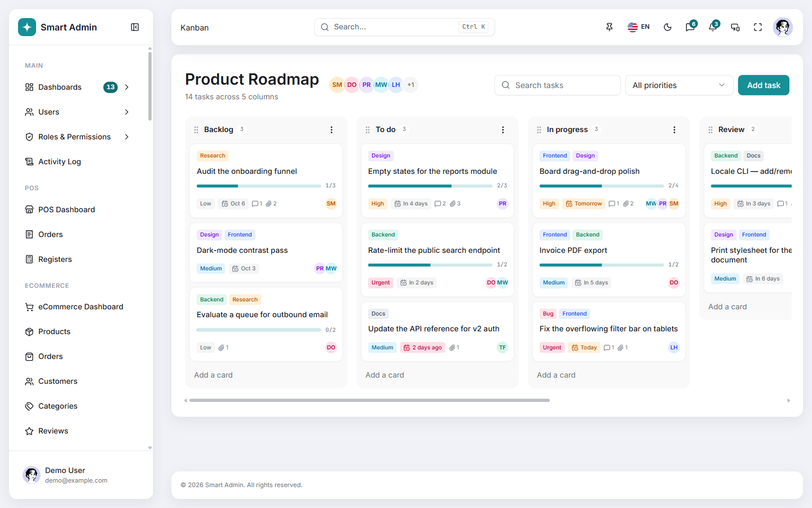Viewport: 812px width, 508px height.
Task: Open the All priorities dropdown
Action: (x=679, y=85)
